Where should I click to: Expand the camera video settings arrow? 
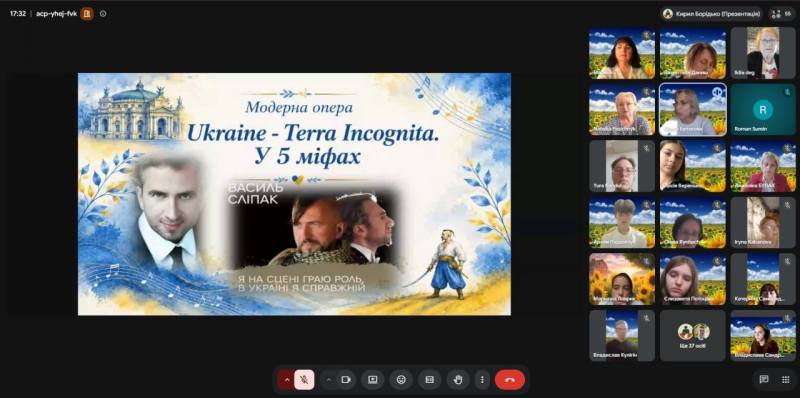coord(329,380)
